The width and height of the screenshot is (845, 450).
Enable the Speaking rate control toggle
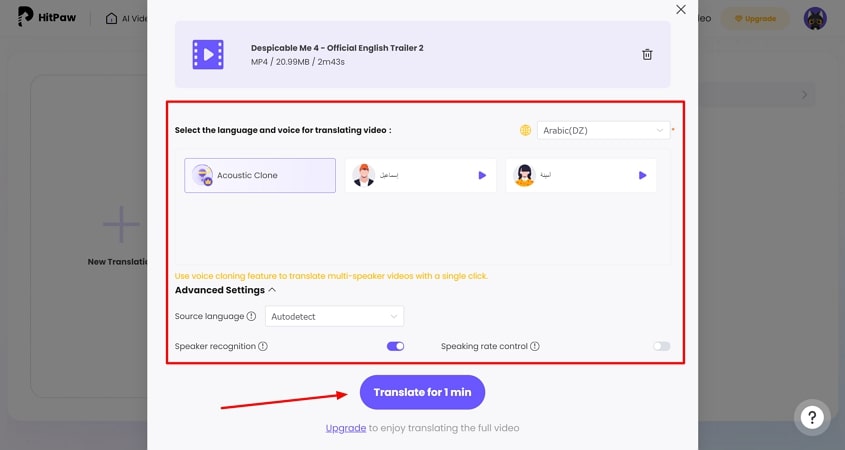(661, 346)
